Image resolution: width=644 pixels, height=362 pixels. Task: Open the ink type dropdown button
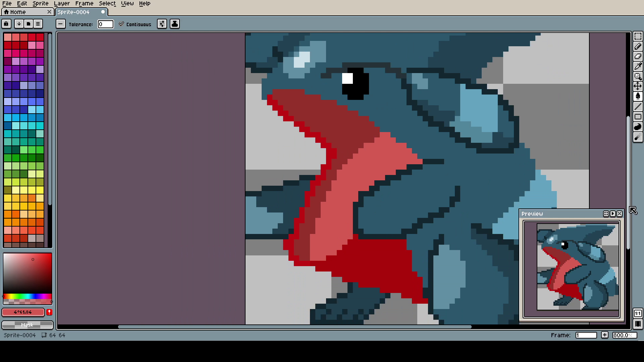[x=175, y=24]
